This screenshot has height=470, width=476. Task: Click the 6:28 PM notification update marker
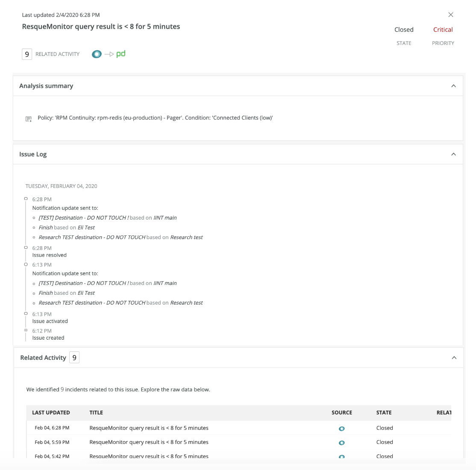[26, 199]
